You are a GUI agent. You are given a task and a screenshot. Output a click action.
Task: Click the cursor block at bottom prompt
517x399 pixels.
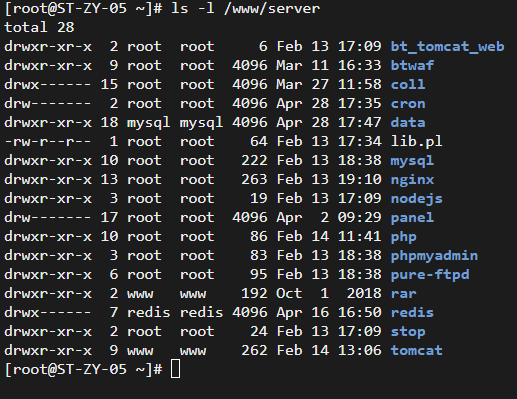click(x=176, y=369)
